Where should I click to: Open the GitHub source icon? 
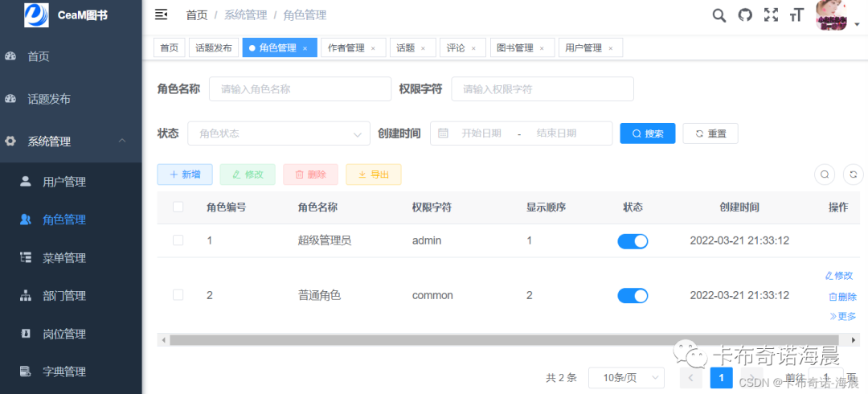point(746,15)
